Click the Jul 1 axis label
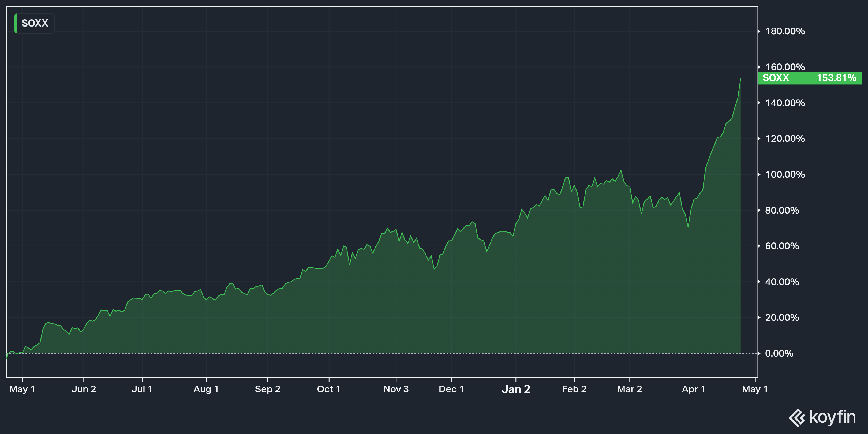 [142, 389]
